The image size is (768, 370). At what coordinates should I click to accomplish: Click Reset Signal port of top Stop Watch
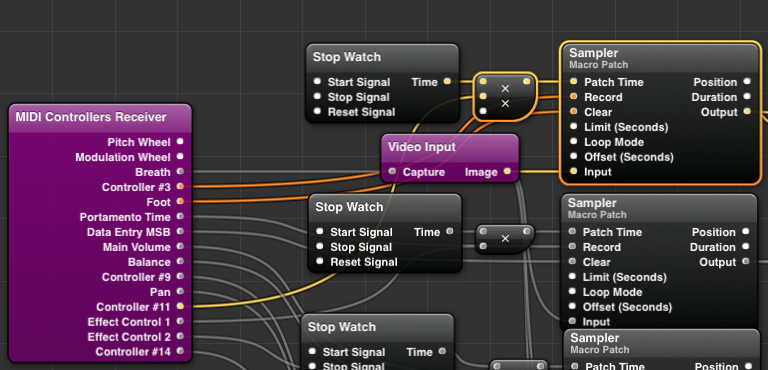click(x=317, y=111)
